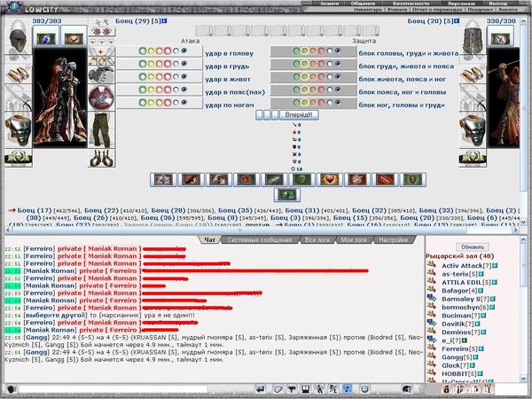Image resolution: width=532 pixels, height=399 pixels.
Task: Click the left fighter's health 383/383
Action: (x=47, y=21)
